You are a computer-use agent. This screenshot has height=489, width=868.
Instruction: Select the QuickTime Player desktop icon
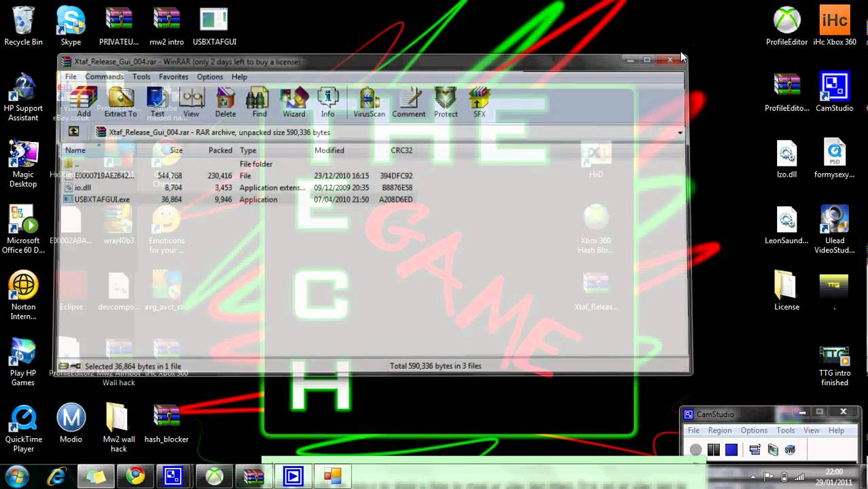pos(23,429)
